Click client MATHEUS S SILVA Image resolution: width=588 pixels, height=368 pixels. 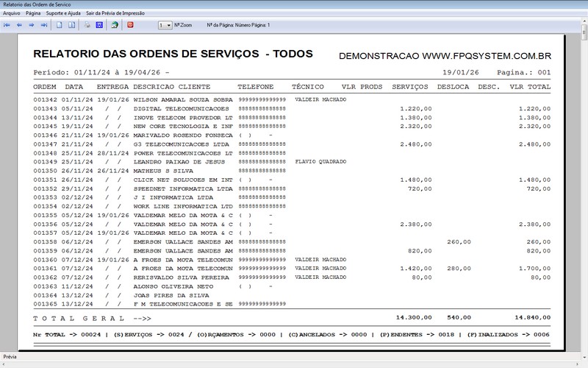coord(163,171)
